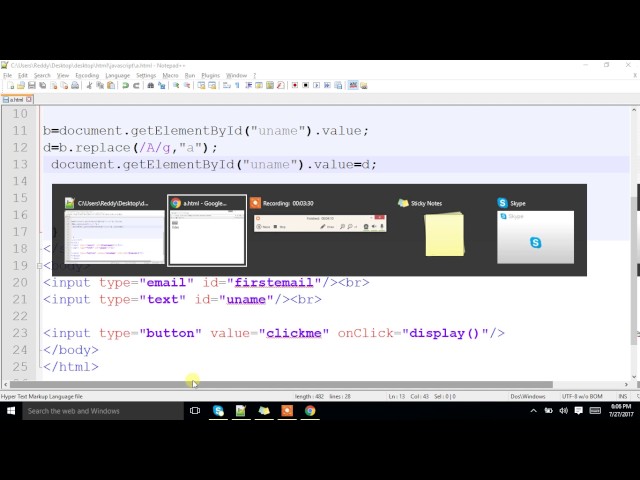Select the a.html document tab
The height and width of the screenshot is (480, 640).
[x=18, y=99]
